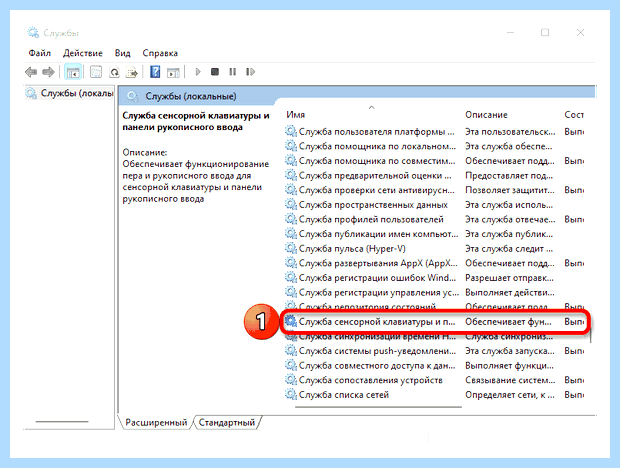Click gear icon of Служба пульса (Hyper-V)
Screen dimensions: 620x468
(x=291, y=248)
